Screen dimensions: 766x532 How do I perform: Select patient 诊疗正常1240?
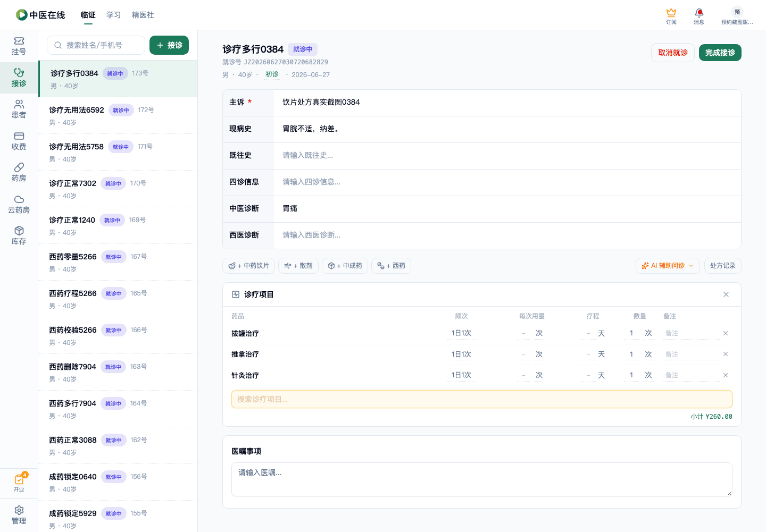[118, 225]
